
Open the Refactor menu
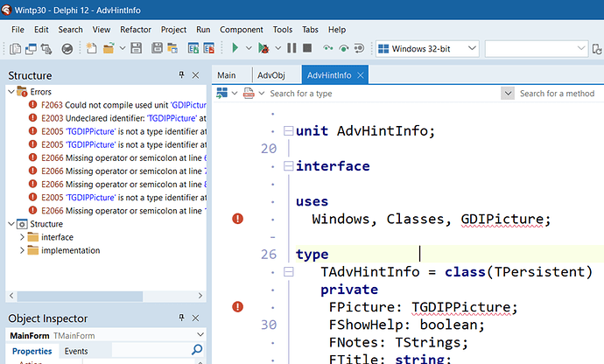[x=136, y=30]
